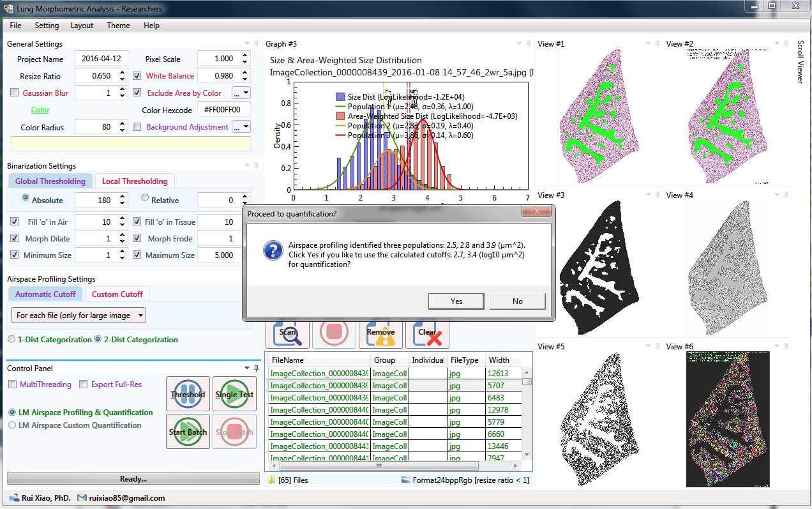The width and height of the screenshot is (812, 509).
Task: Click the Scan files icon
Action: pyautogui.click(x=287, y=333)
